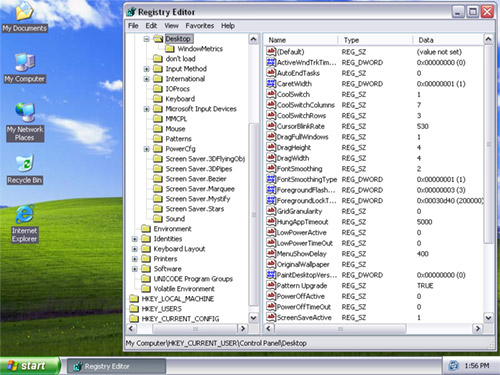
Task: Select the HungAppTimeout value name
Action: 302,222
